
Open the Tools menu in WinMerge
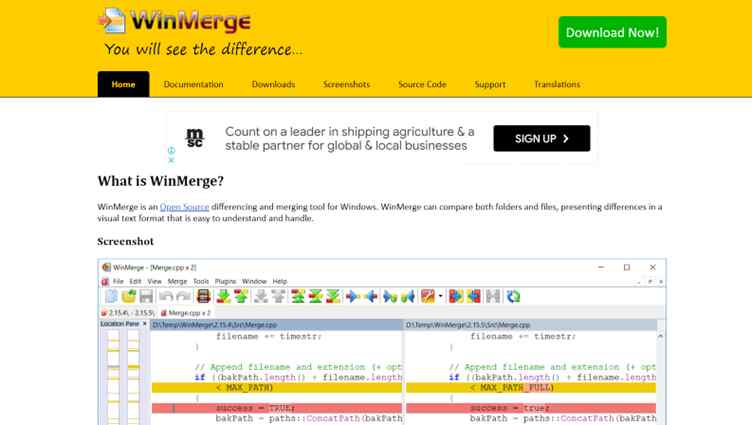(201, 281)
